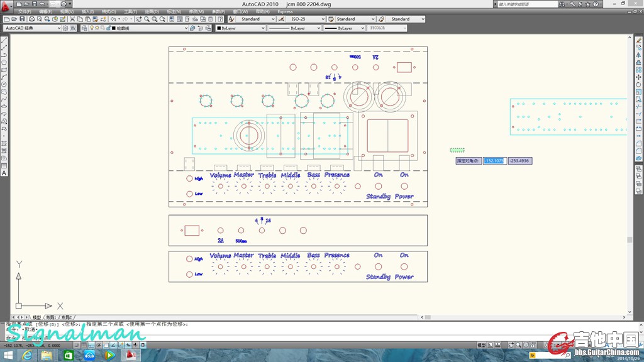This screenshot has width=644, height=362.
Task: Click the Print icon in the standard toolbar
Action: pyautogui.click(x=31, y=19)
